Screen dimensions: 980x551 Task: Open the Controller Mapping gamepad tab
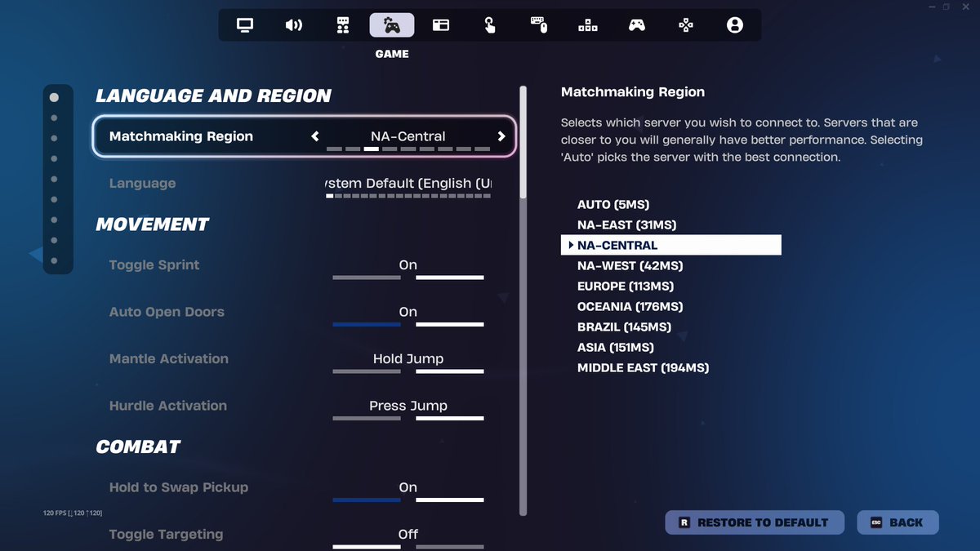point(637,25)
